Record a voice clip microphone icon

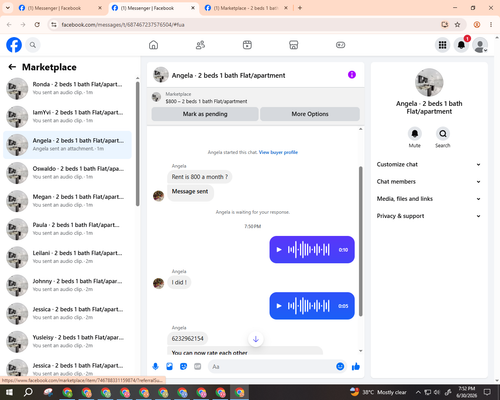click(155, 366)
